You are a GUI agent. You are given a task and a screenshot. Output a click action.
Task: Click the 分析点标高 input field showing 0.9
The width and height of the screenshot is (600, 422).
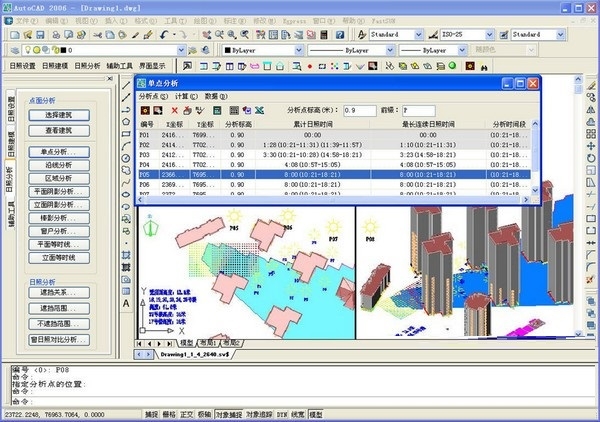coord(360,111)
